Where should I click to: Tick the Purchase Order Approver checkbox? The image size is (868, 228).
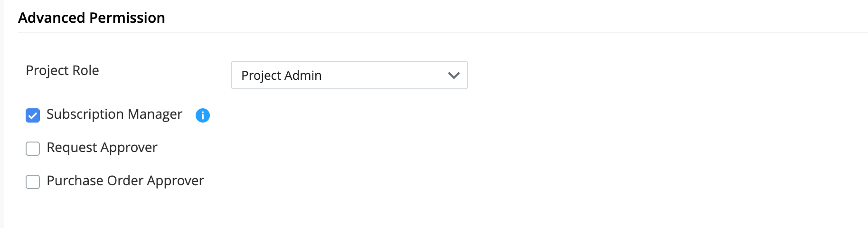pos(33,182)
